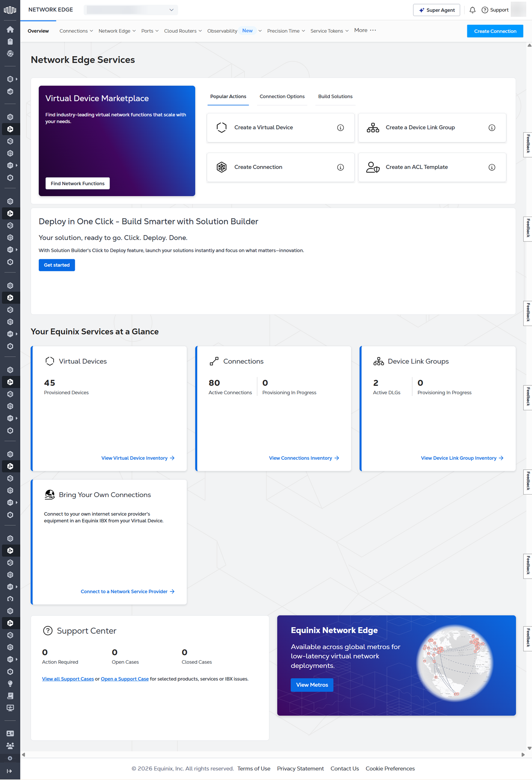Viewport: 532px width, 780px height.
Task: Click the horizontal scrollbar left arrow
Action: pyautogui.click(x=23, y=755)
